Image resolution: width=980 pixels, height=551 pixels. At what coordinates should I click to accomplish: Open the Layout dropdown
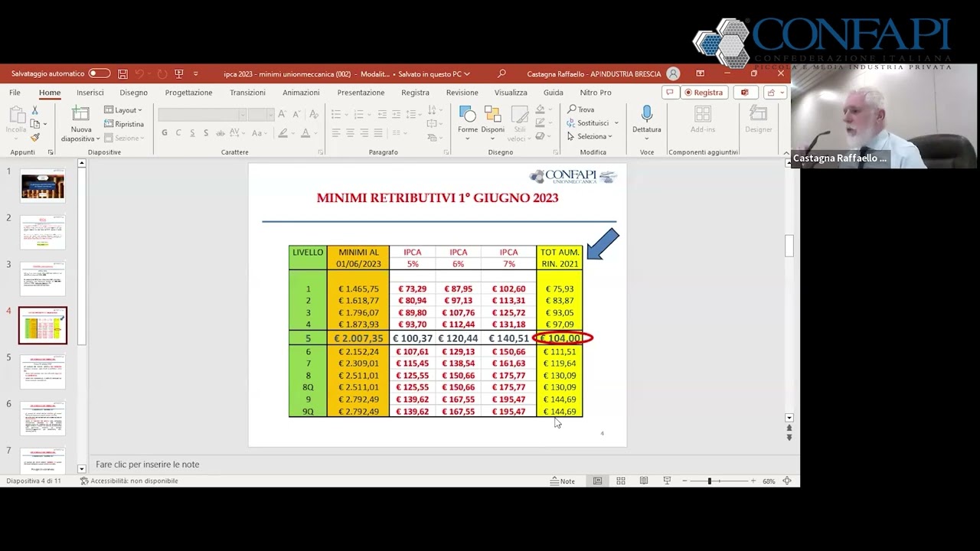coord(123,110)
